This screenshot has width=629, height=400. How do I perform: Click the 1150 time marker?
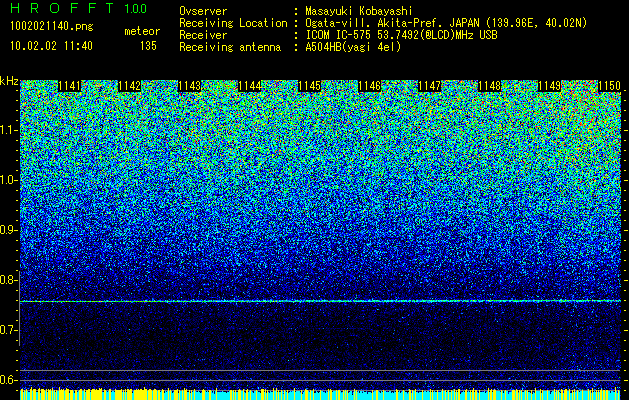610,86
